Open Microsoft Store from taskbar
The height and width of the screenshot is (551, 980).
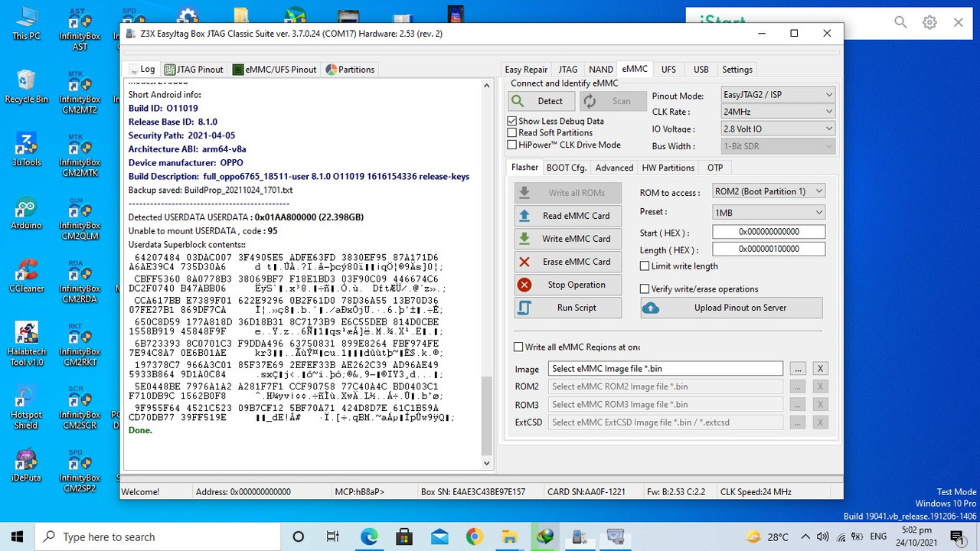click(x=404, y=536)
